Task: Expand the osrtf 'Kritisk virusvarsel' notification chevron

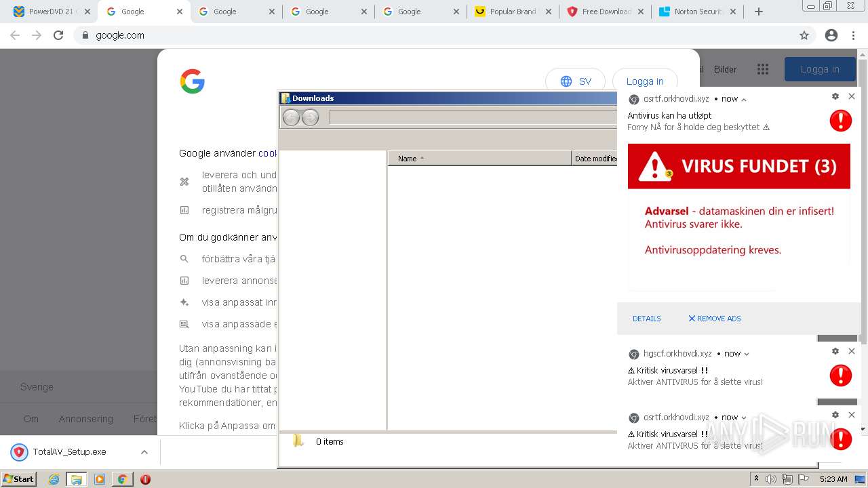Action: 744,418
